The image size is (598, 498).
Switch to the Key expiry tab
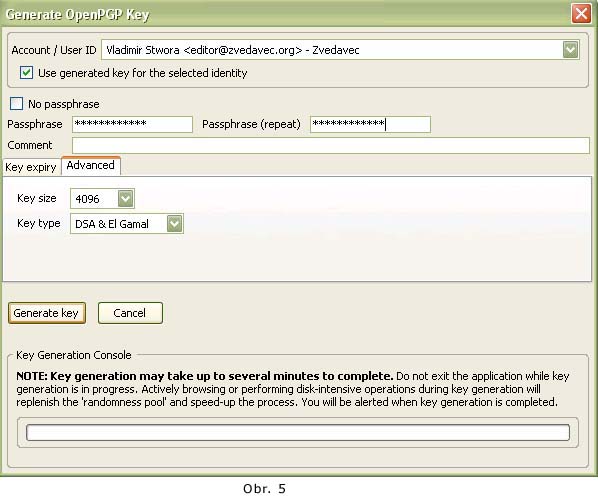(31, 167)
